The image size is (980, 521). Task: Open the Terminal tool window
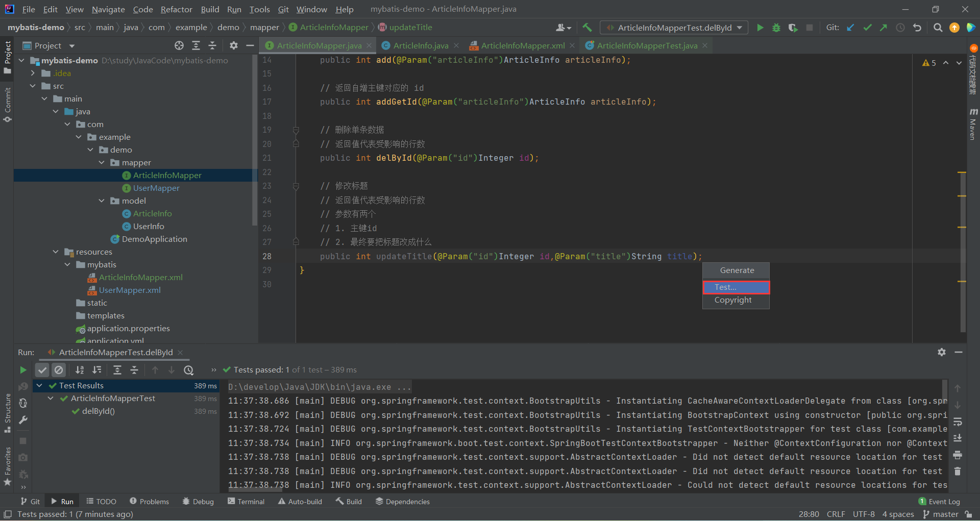pyautogui.click(x=246, y=502)
